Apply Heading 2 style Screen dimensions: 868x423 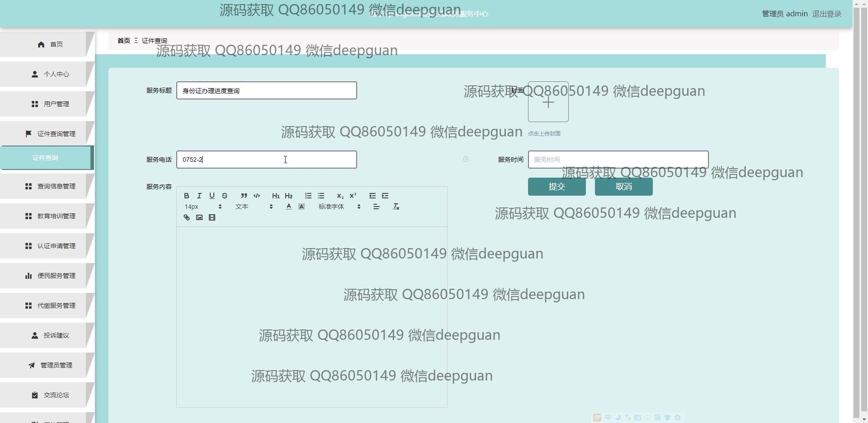pyautogui.click(x=288, y=196)
